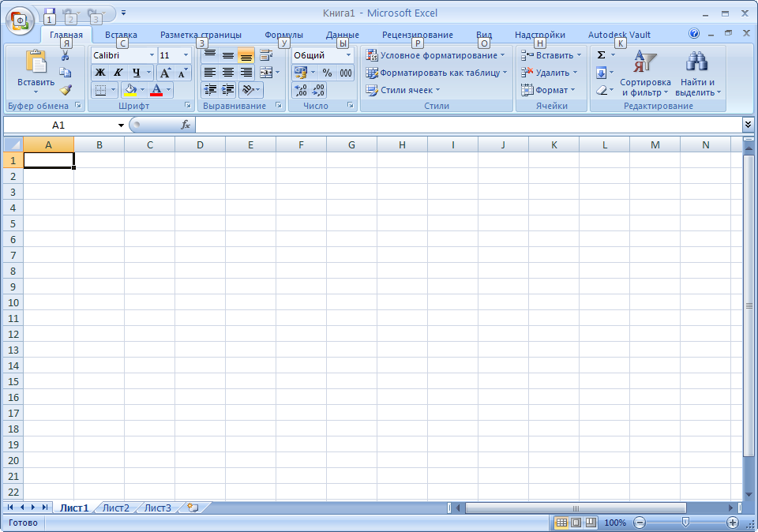
Task: Apply comma style 000 format
Action: point(345,73)
